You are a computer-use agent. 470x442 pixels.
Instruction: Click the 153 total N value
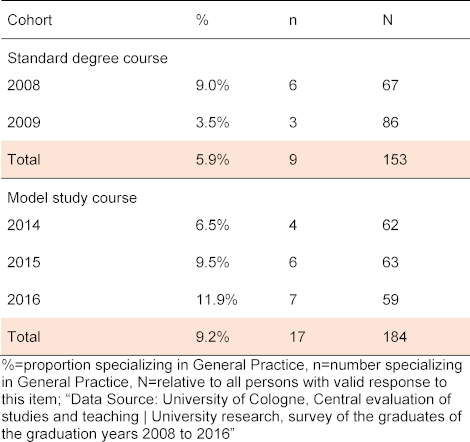coord(395,160)
